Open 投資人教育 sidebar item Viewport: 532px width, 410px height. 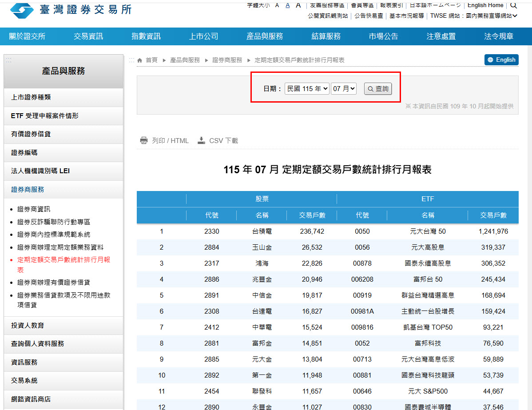[64, 326]
